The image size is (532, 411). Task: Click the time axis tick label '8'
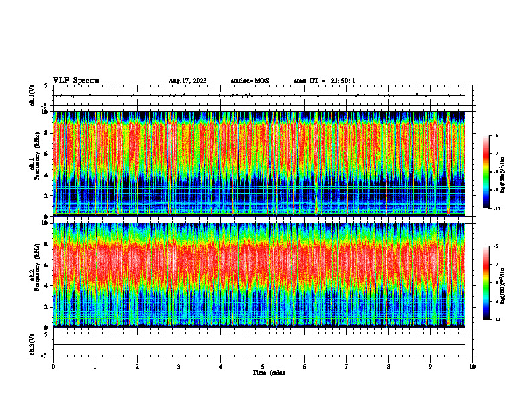point(388,367)
